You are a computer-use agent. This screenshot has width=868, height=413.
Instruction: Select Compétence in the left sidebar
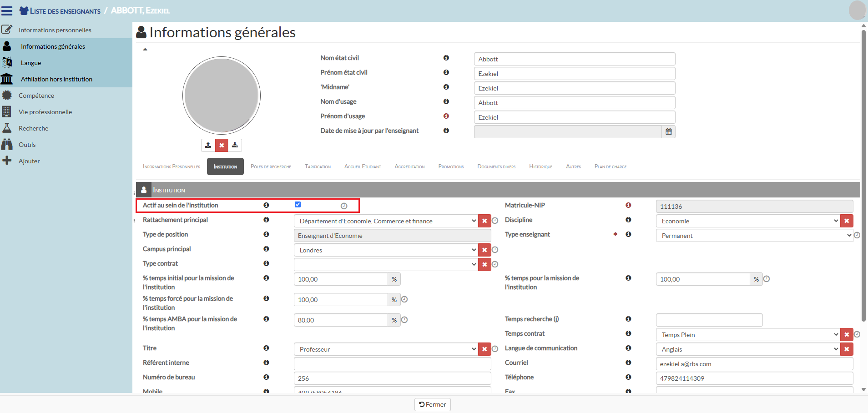click(x=36, y=96)
